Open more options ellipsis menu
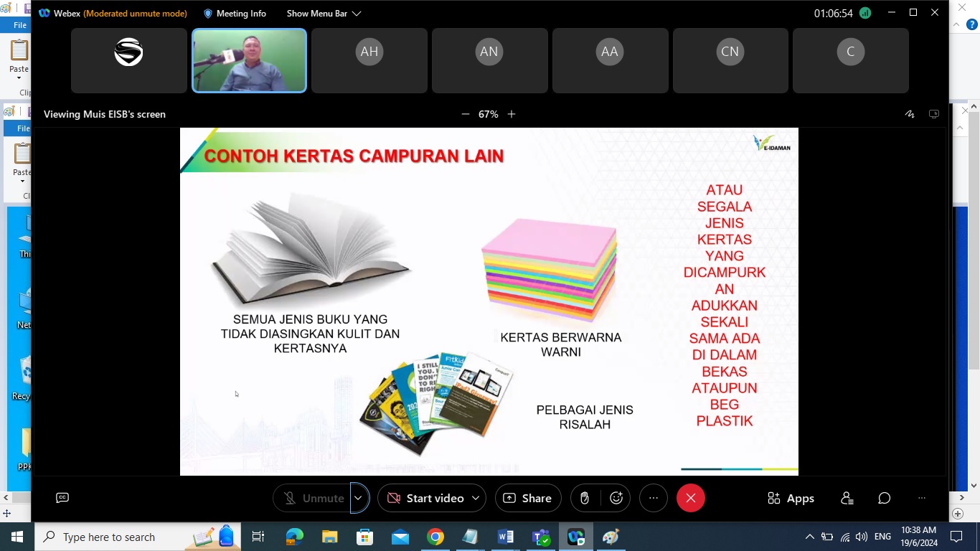The width and height of the screenshot is (980, 551). coord(653,498)
